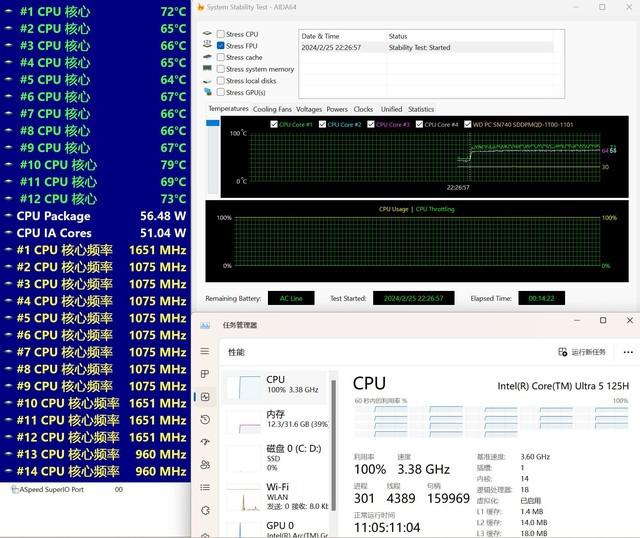The height and width of the screenshot is (538, 640).
Task: Open Services puzzle icon in Task Manager sidebar
Action: (x=205, y=510)
